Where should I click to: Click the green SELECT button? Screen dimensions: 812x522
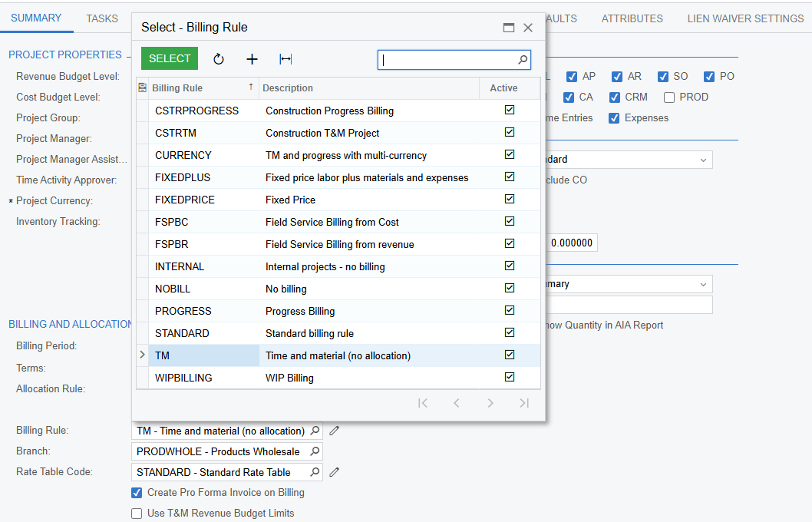coord(169,58)
